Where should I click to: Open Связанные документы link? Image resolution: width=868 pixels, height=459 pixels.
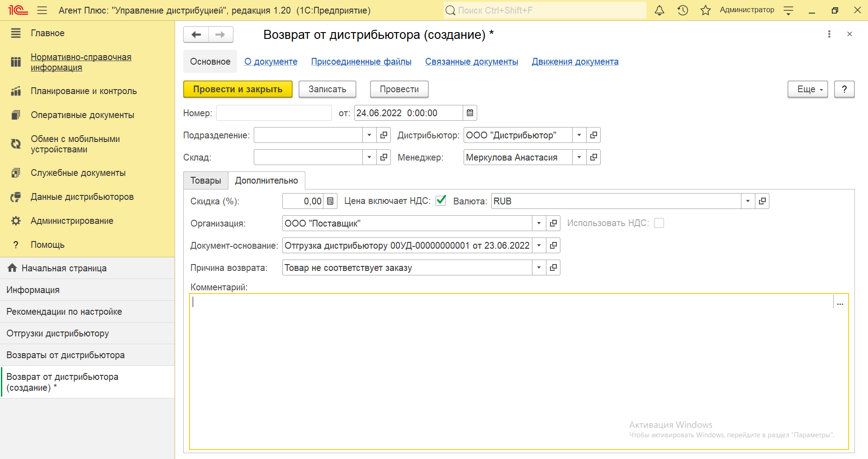[472, 62]
